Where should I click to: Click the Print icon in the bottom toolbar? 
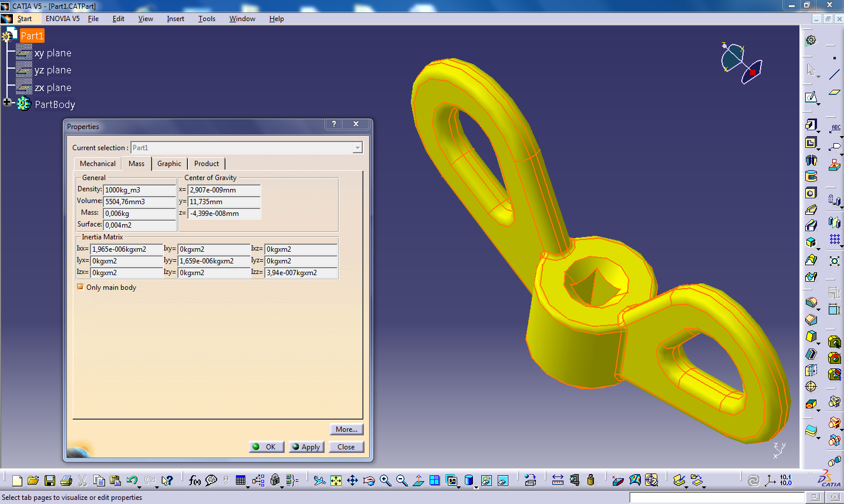(66, 481)
